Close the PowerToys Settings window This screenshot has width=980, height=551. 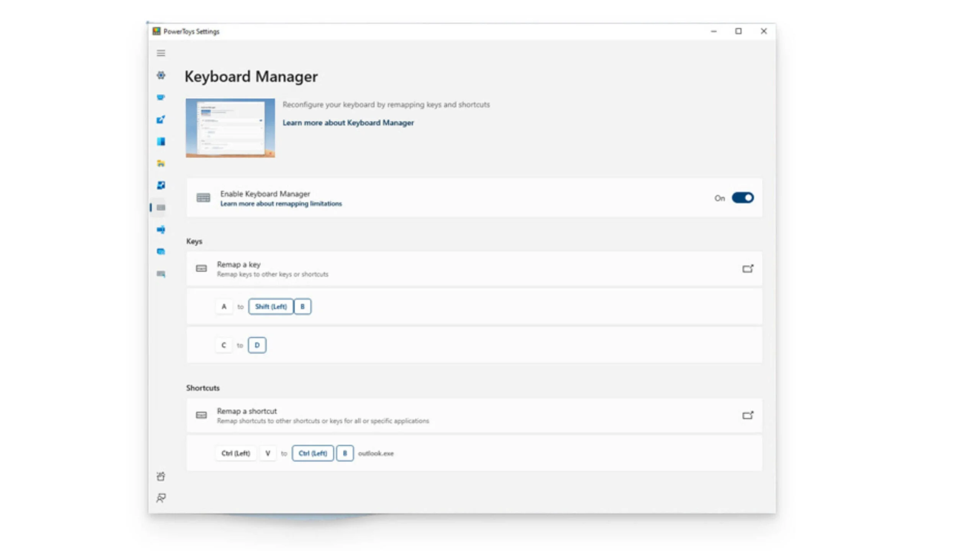point(764,31)
